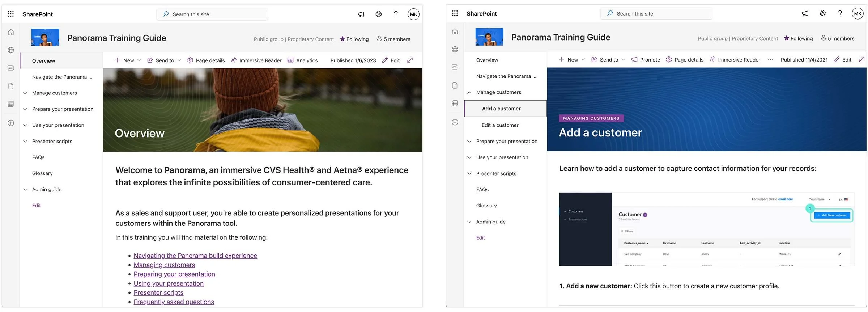The image size is (868, 312).
Task: Click create plus icon in right window rail
Action: [455, 122]
